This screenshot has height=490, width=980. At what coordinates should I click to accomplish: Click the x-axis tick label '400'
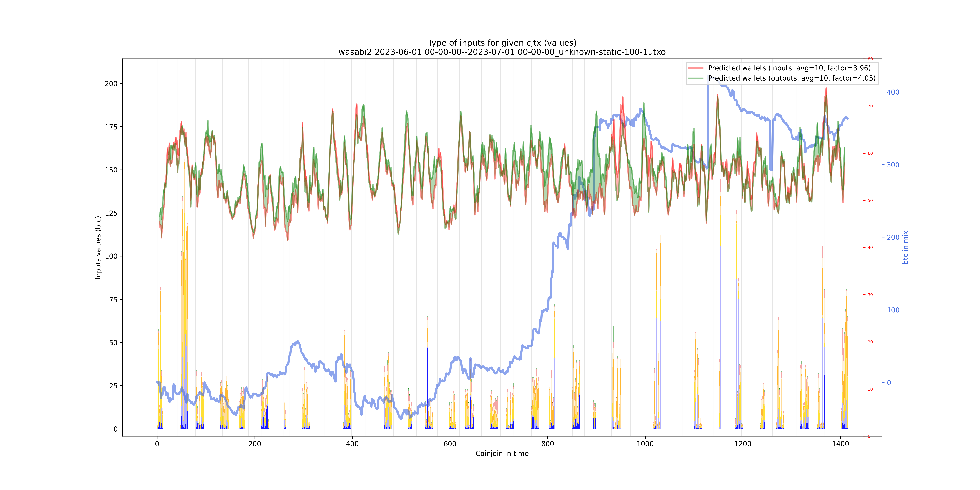point(352,444)
